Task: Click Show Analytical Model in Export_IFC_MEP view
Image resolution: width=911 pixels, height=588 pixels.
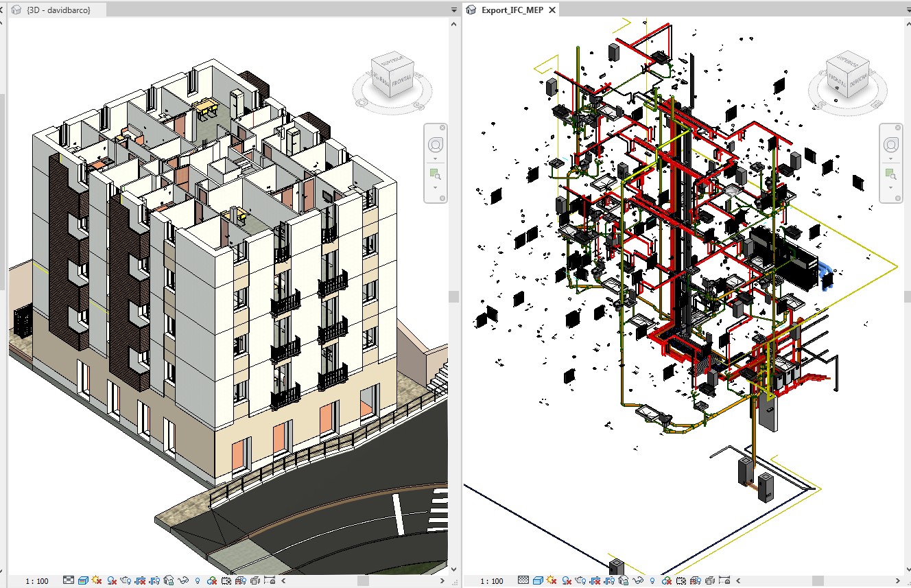Action: point(696,580)
